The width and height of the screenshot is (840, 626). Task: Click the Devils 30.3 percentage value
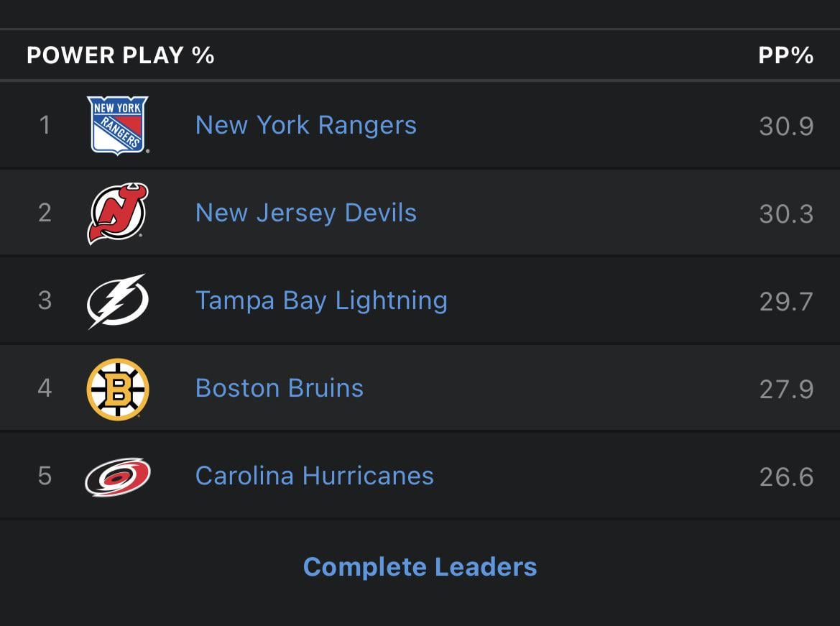pos(786,214)
